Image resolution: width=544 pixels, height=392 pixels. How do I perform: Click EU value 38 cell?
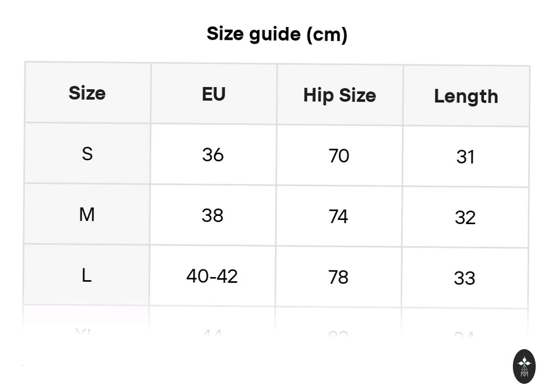click(212, 215)
